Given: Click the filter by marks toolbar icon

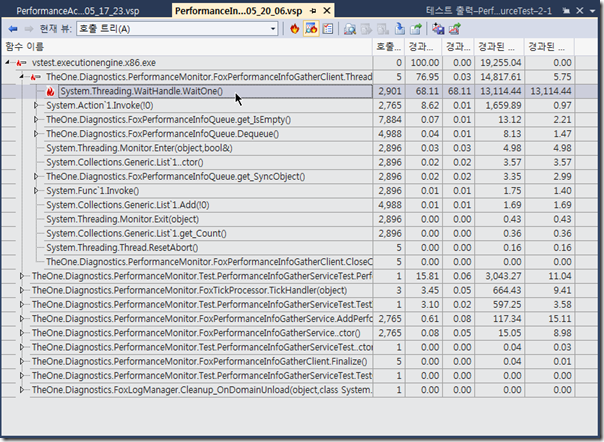Looking at the screenshot, I should coord(438,29).
